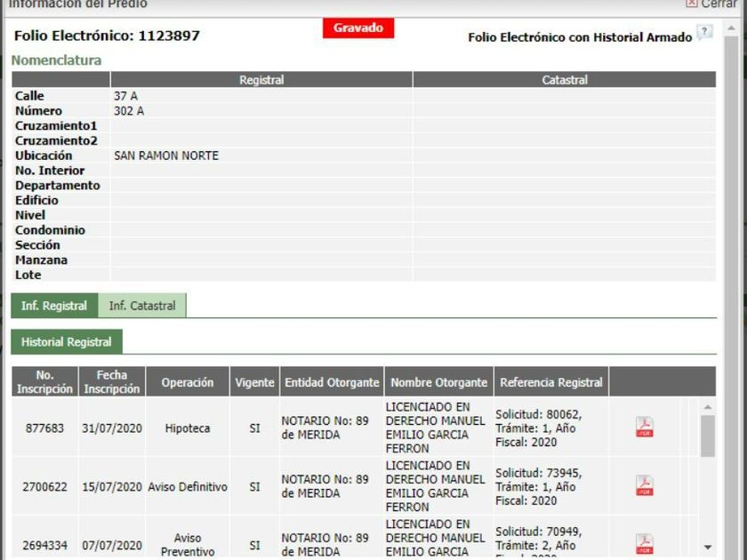Click Solicitud: 80062 reference text

pos(538,414)
